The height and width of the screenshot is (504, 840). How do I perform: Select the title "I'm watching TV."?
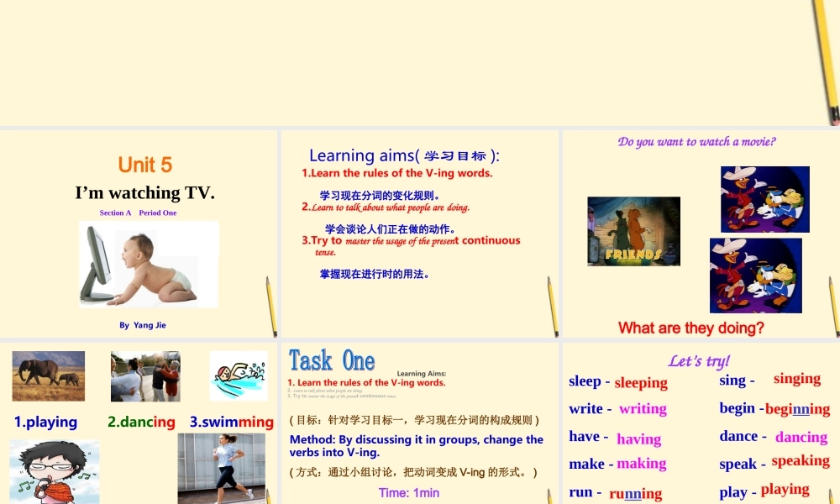pos(145,192)
